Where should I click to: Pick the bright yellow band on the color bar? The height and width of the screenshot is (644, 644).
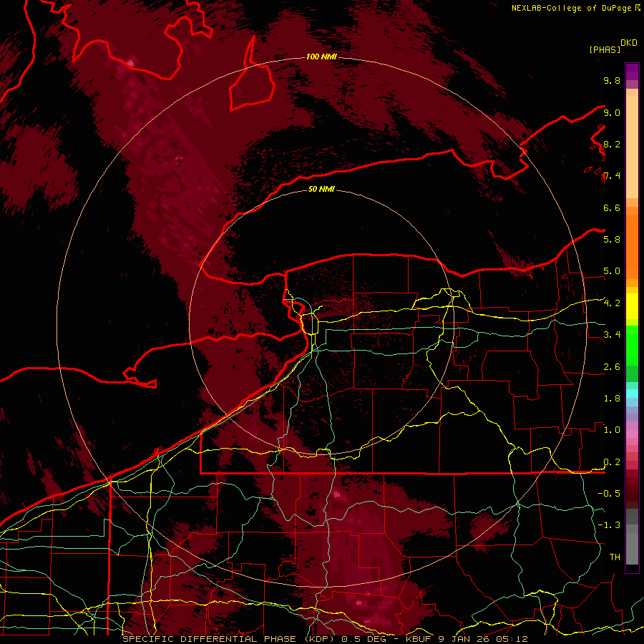[632, 306]
